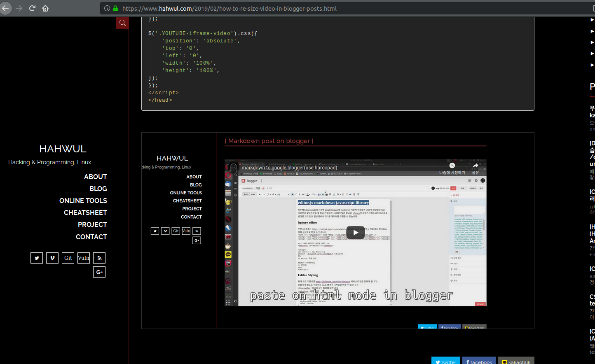Share the post with the bottom facebook button
Image resolution: width=595 pixels, height=364 pixels.
479,361
